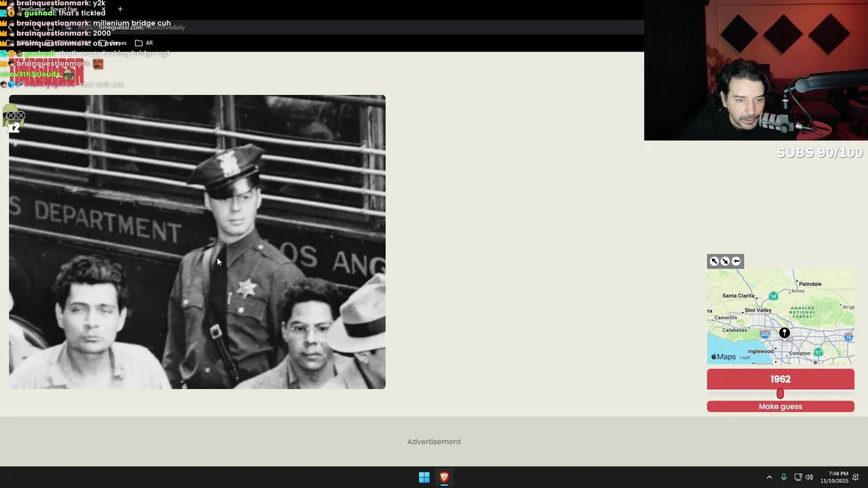Click the year slider handle
The image size is (868, 488).
[780, 394]
